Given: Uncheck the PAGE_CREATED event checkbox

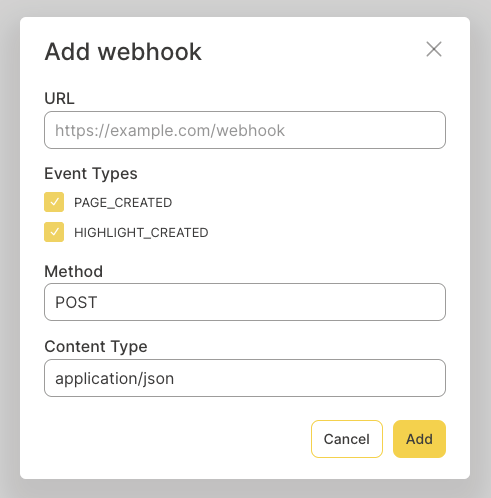Looking at the screenshot, I should (x=54, y=202).
